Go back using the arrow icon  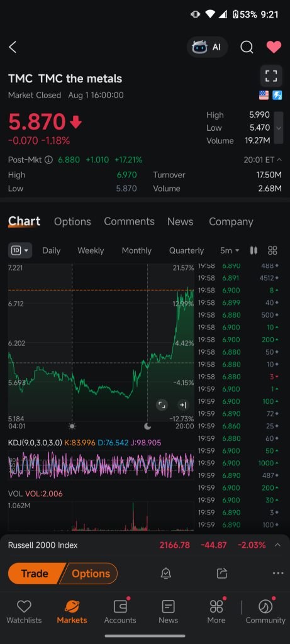coord(13,47)
